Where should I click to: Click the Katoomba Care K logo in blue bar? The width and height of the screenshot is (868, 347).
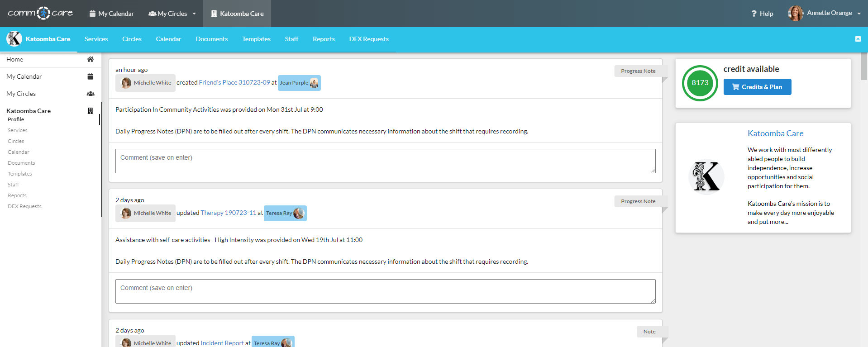pyautogui.click(x=14, y=39)
